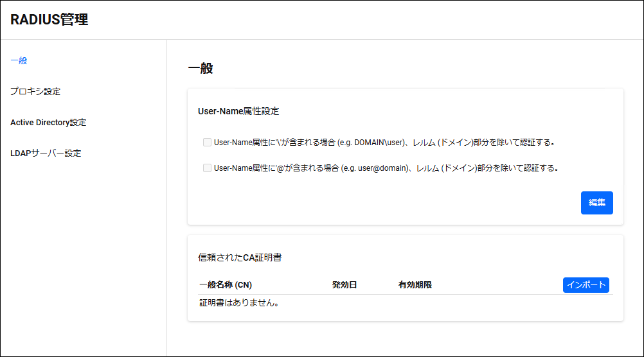Toggle checkbox for backslash realm stripping (DOMAIN\user)

207,143
